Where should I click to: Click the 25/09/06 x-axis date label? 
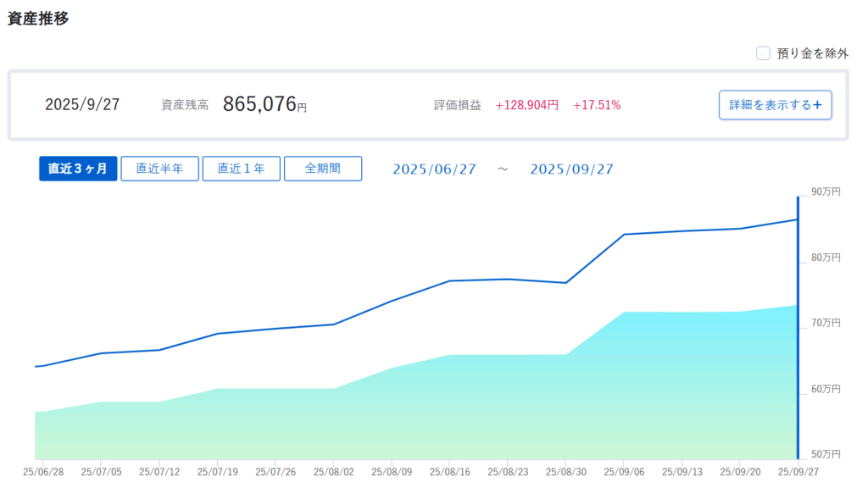[x=622, y=471]
